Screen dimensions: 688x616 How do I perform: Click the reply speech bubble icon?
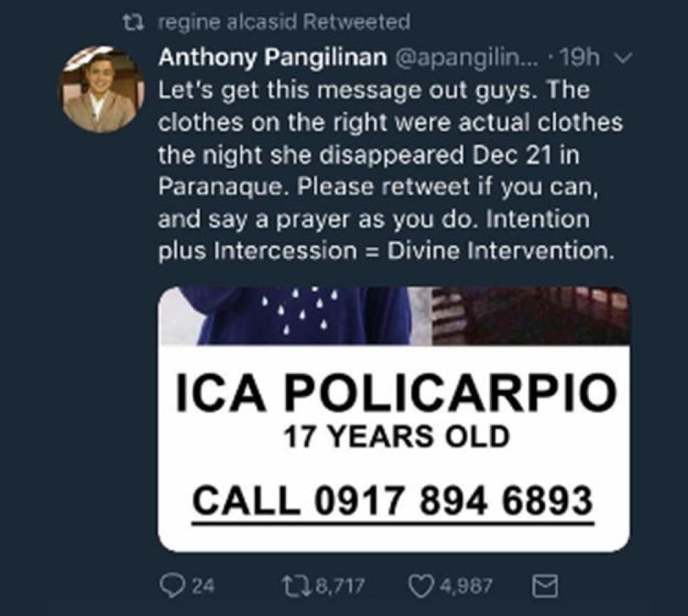click(172, 586)
